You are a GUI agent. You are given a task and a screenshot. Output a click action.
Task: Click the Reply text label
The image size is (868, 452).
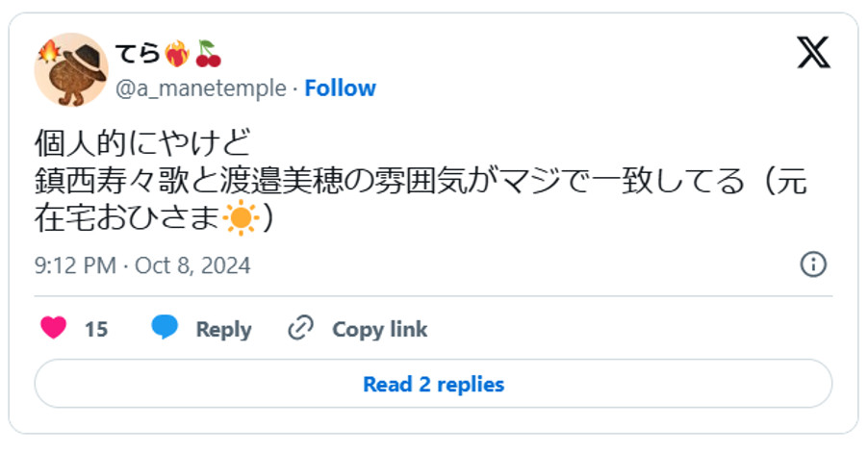pyautogui.click(x=223, y=329)
